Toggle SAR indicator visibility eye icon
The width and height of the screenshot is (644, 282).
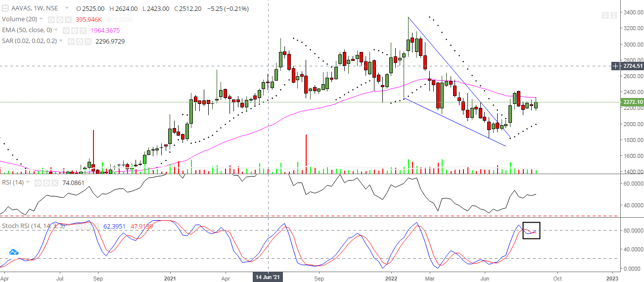click(x=70, y=42)
